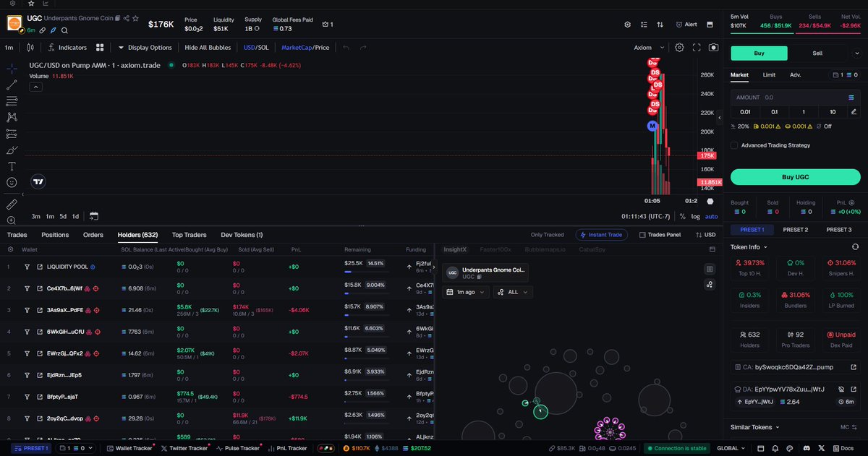Image resolution: width=868 pixels, height=456 pixels.
Task: Open the GLOBAL region dropdown
Action: click(x=732, y=448)
